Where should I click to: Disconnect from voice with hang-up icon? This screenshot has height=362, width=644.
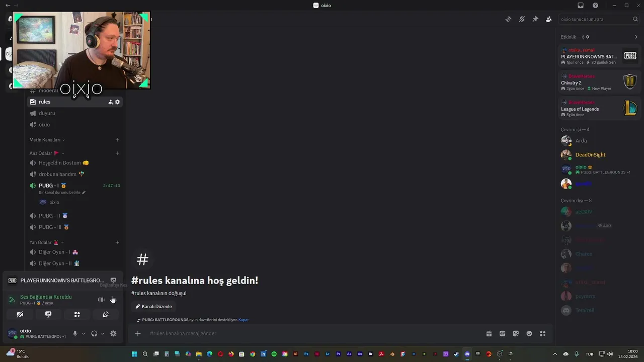(x=113, y=300)
